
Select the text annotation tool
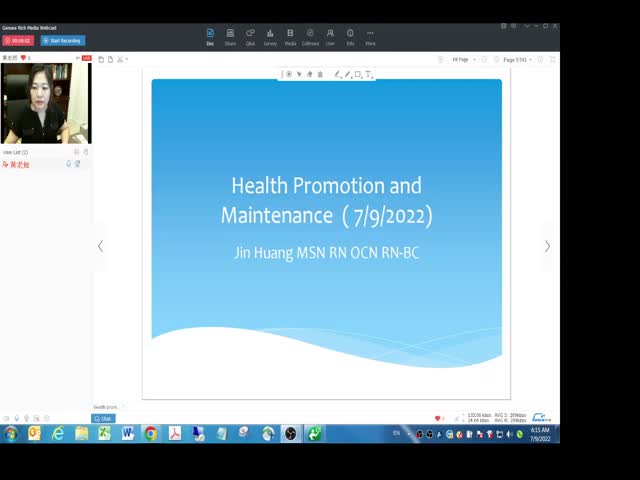pyautogui.click(x=368, y=74)
